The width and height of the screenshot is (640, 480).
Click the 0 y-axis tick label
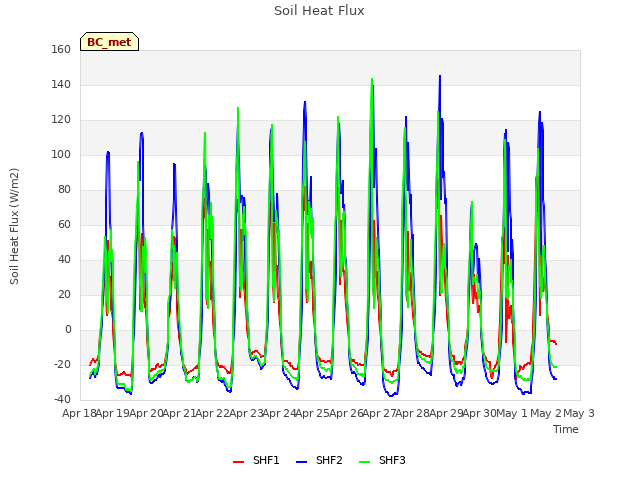pos(68,329)
